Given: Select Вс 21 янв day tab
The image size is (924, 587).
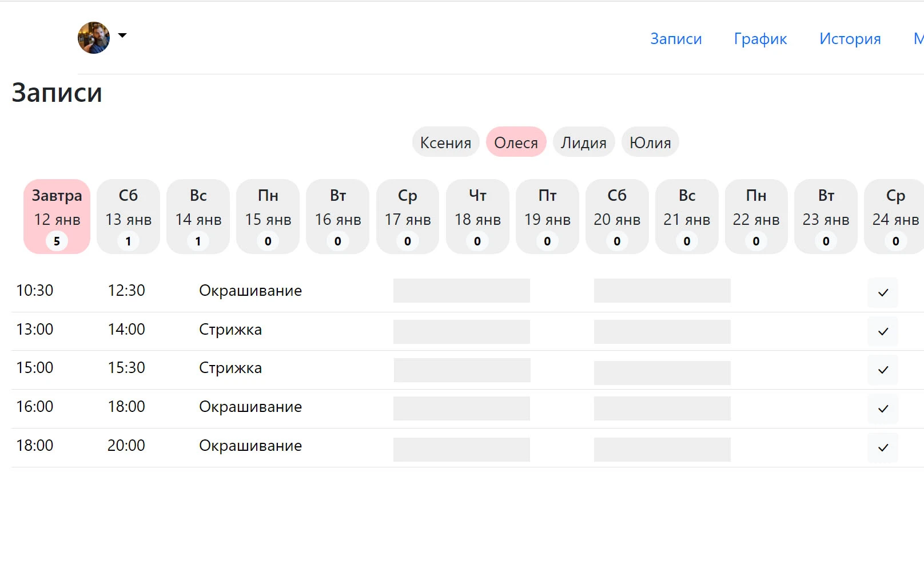Looking at the screenshot, I should (x=687, y=216).
